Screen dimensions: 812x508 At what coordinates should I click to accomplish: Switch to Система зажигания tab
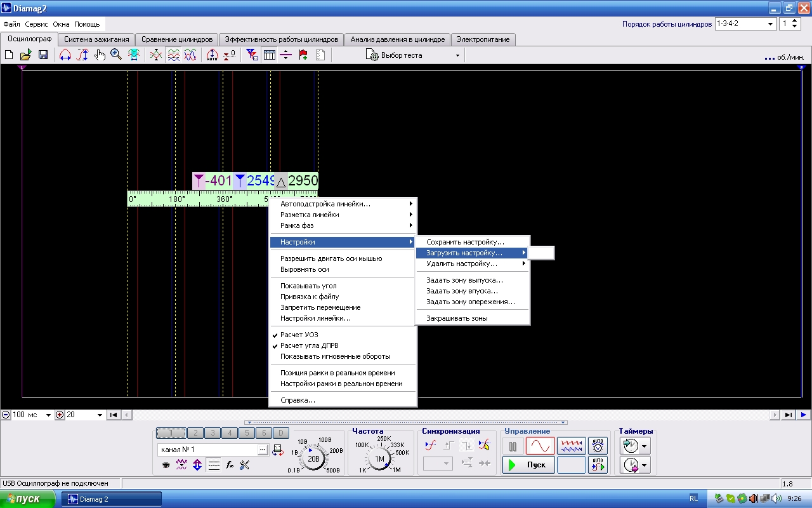point(96,39)
